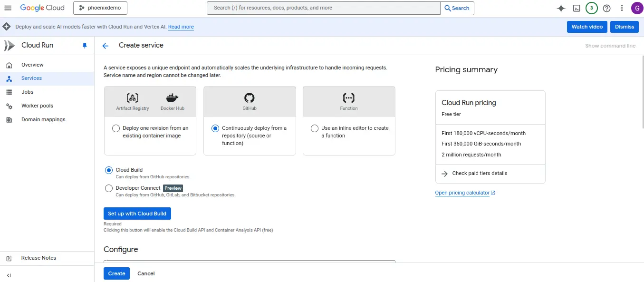
Task: Select deploy from existing container image
Action: [116, 128]
